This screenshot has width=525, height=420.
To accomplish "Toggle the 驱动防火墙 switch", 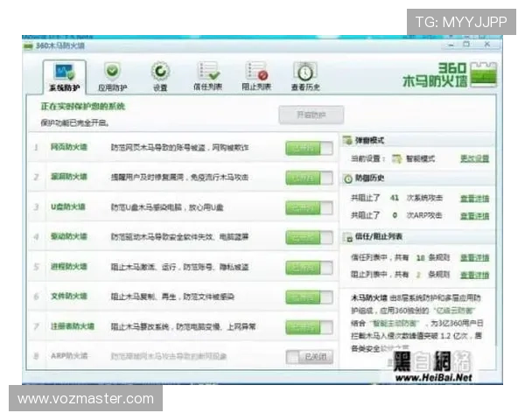I will coord(309,237).
